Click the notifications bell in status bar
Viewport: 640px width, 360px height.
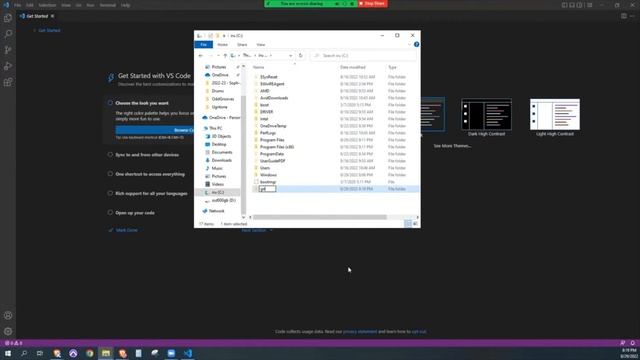pos(632,343)
